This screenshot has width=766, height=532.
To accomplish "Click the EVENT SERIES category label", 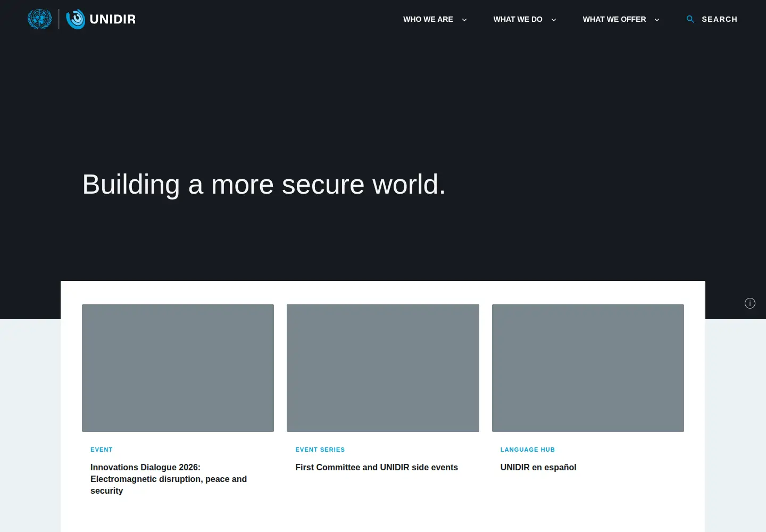I will click(x=320, y=450).
